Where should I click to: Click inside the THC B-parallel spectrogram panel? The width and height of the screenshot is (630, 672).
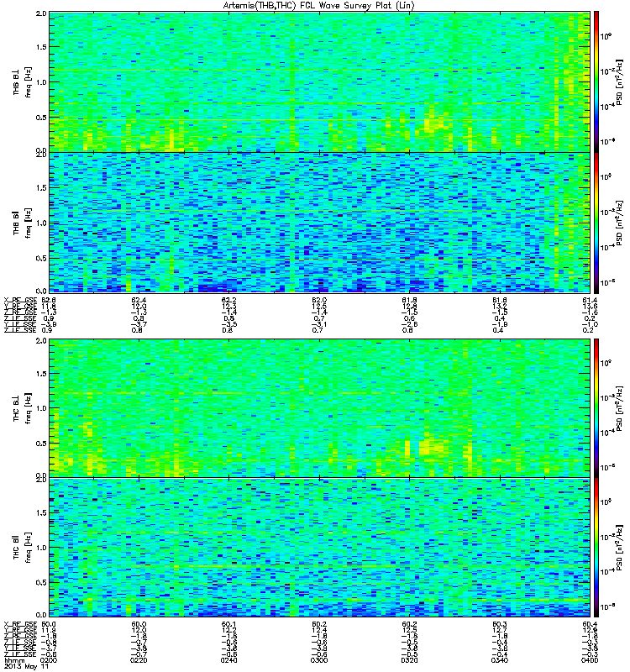coord(319,548)
